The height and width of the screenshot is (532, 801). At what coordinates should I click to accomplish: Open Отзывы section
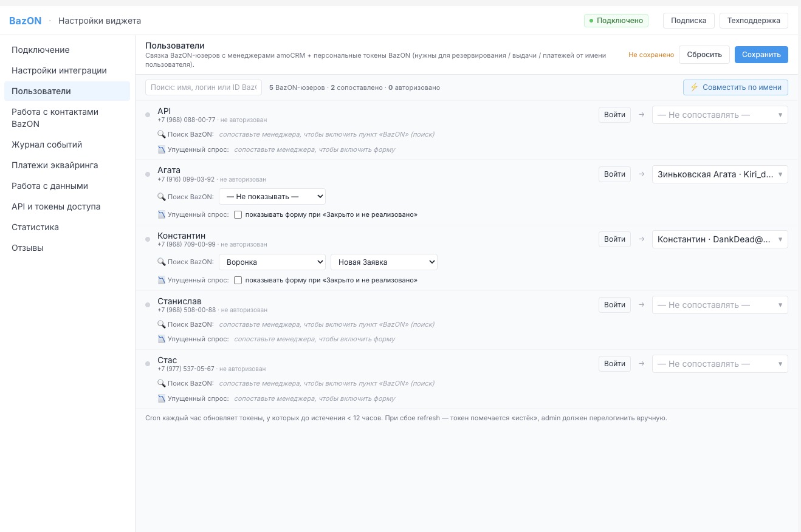click(x=67, y=248)
